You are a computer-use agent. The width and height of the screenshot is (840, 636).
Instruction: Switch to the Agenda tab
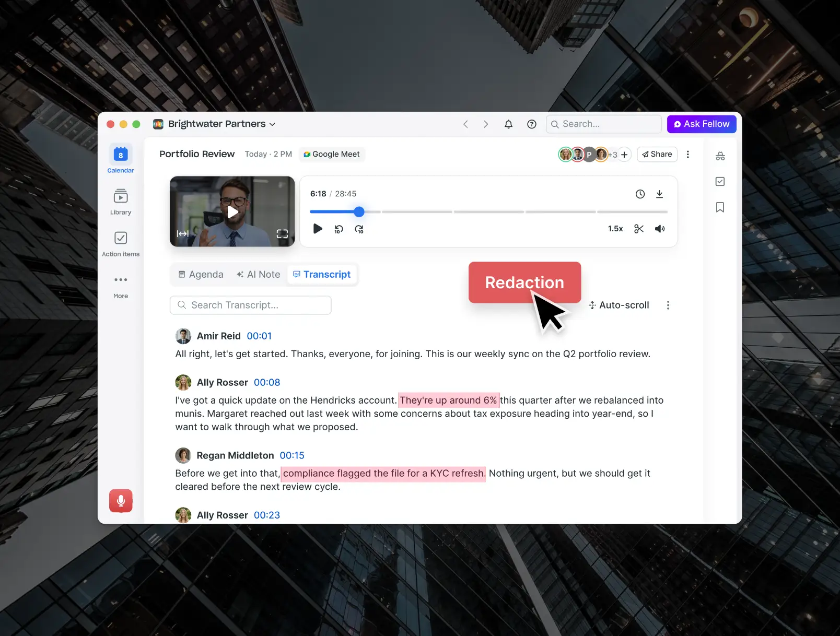201,275
